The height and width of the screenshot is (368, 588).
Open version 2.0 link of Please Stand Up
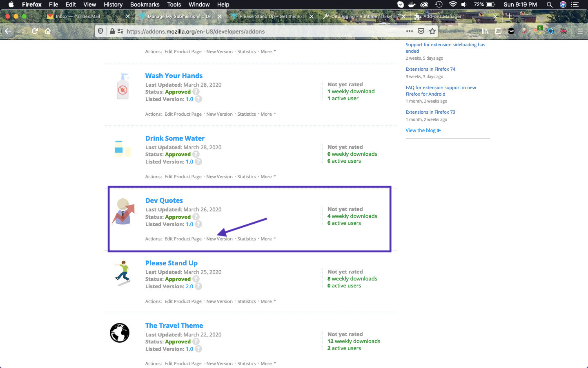point(189,286)
